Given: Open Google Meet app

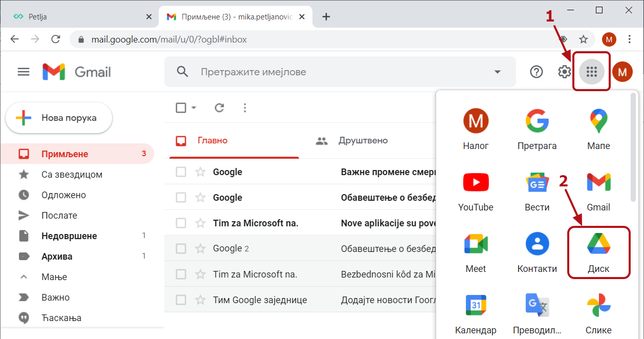Looking at the screenshot, I should [476, 252].
